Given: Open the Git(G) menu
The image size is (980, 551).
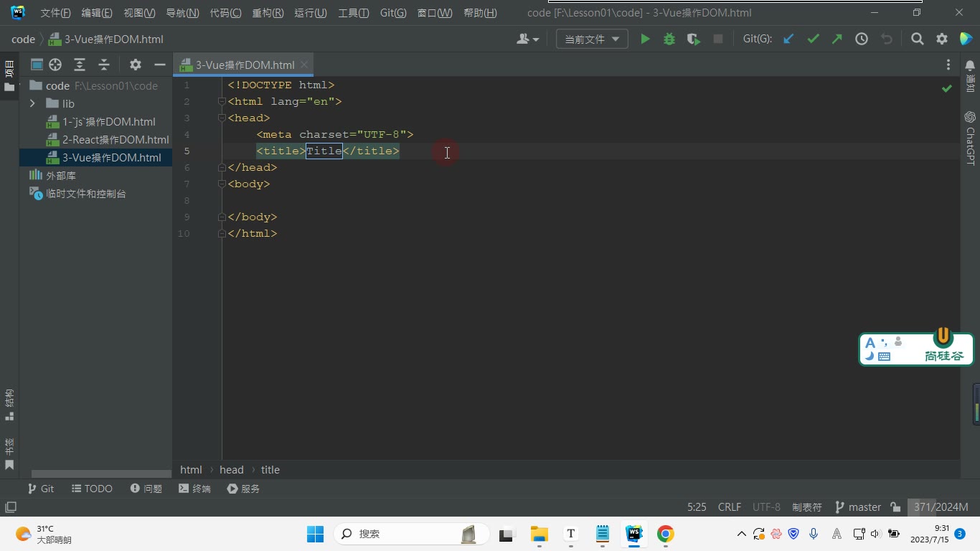Looking at the screenshot, I should click(x=392, y=13).
